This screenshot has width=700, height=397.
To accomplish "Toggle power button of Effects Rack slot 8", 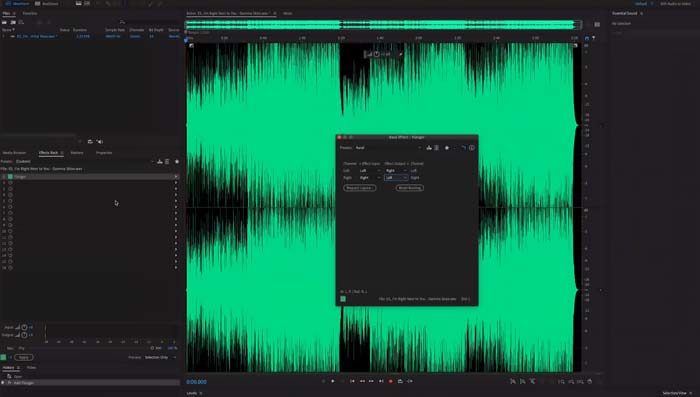I will (x=10, y=219).
